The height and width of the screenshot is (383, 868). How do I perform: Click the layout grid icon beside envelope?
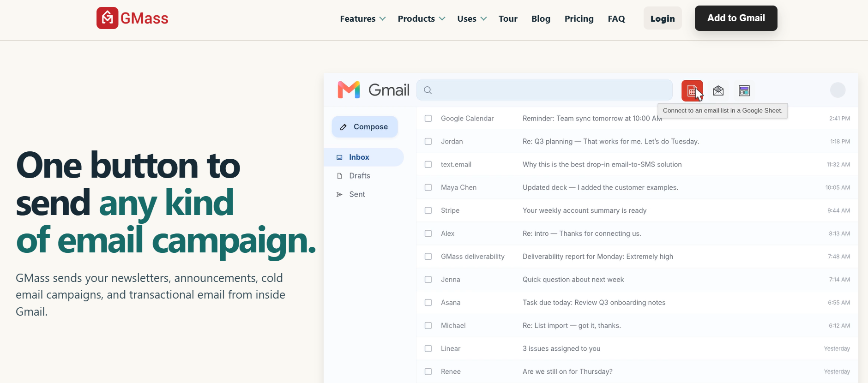tap(744, 90)
